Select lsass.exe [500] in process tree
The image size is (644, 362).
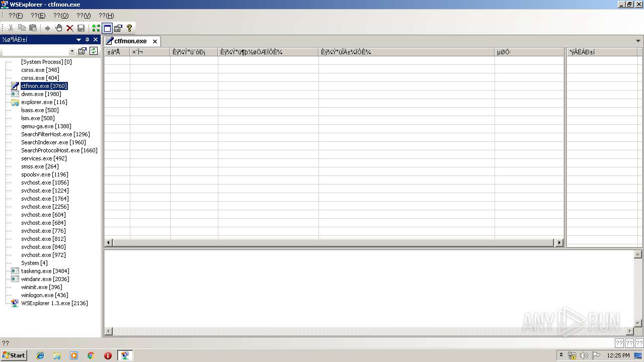click(x=40, y=110)
